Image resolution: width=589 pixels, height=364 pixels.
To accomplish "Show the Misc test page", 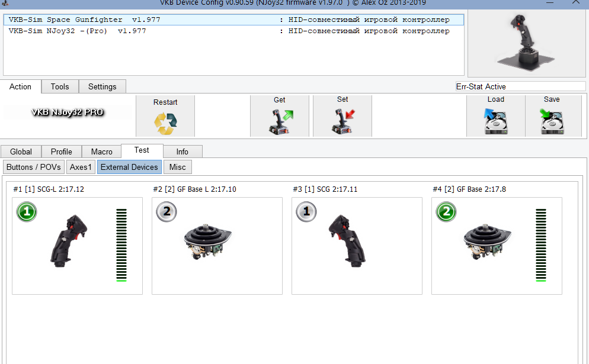I will 178,167.
